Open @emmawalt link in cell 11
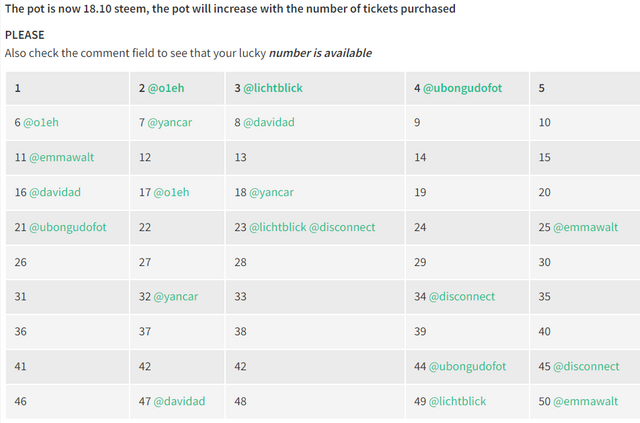640x423 pixels. [x=62, y=158]
